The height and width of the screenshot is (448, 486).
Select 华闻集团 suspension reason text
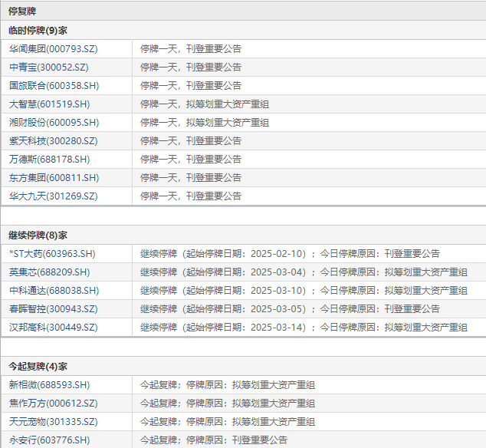(x=191, y=48)
